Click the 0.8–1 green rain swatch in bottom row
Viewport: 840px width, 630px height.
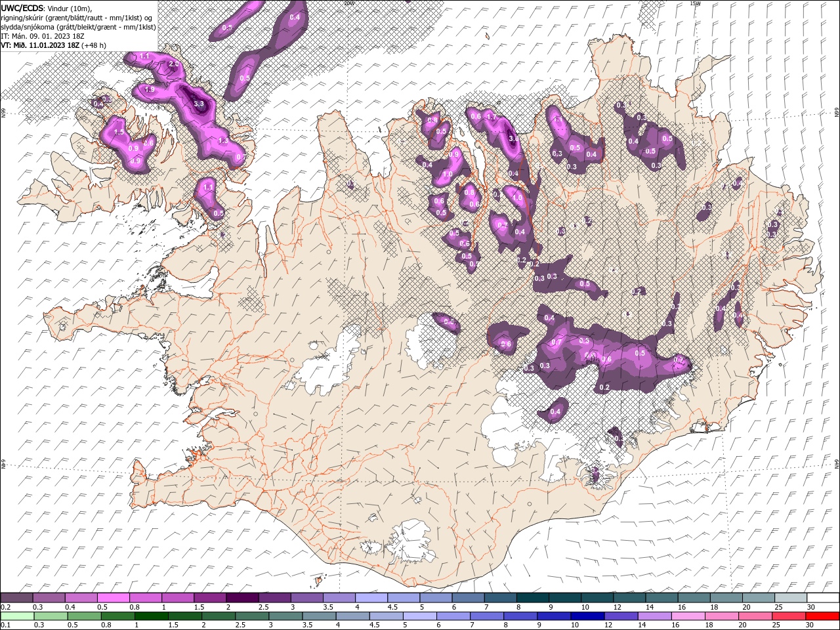click(x=117, y=616)
